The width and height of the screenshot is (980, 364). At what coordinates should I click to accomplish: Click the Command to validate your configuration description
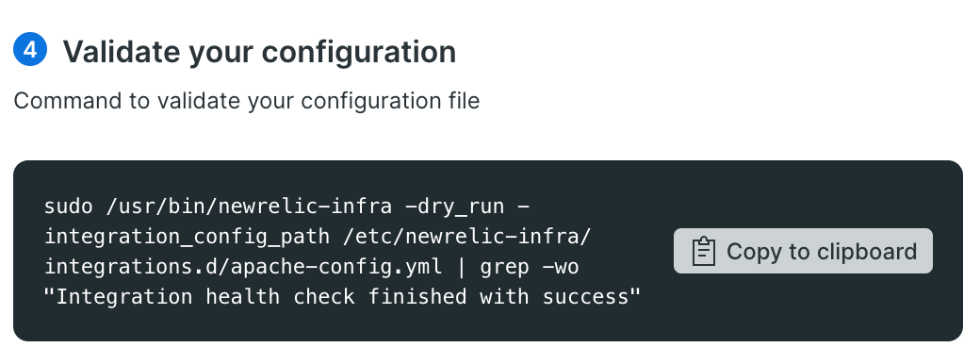coord(247,101)
